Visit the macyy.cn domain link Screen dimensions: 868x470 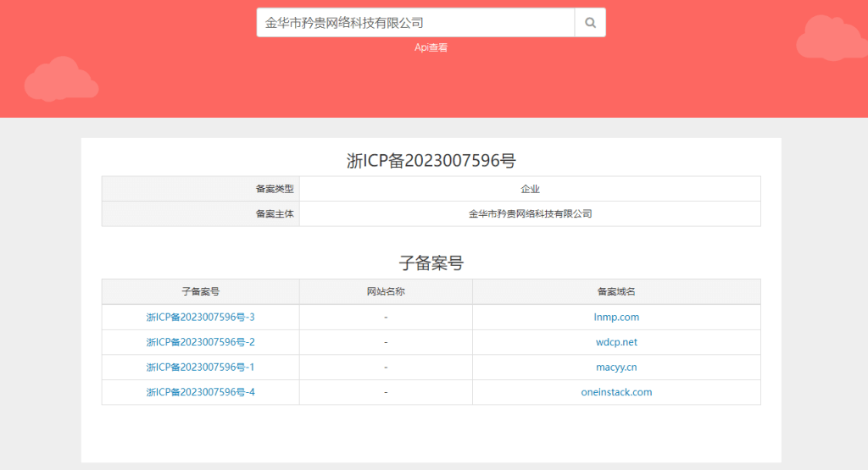click(x=616, y=367)
